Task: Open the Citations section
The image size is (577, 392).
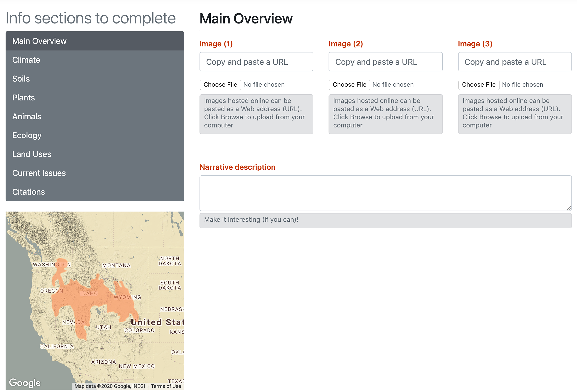Action: click(95, 192)
